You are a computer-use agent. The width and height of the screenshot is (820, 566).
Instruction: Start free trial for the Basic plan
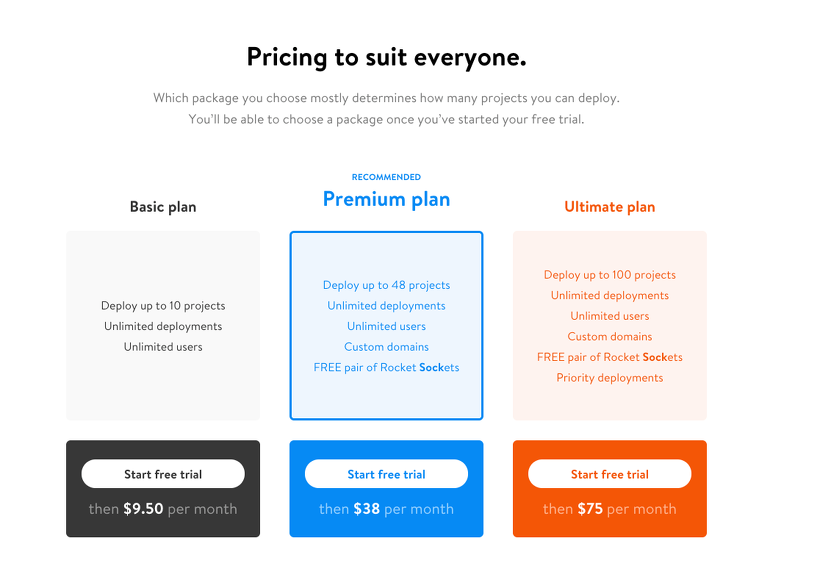(163, 474)
